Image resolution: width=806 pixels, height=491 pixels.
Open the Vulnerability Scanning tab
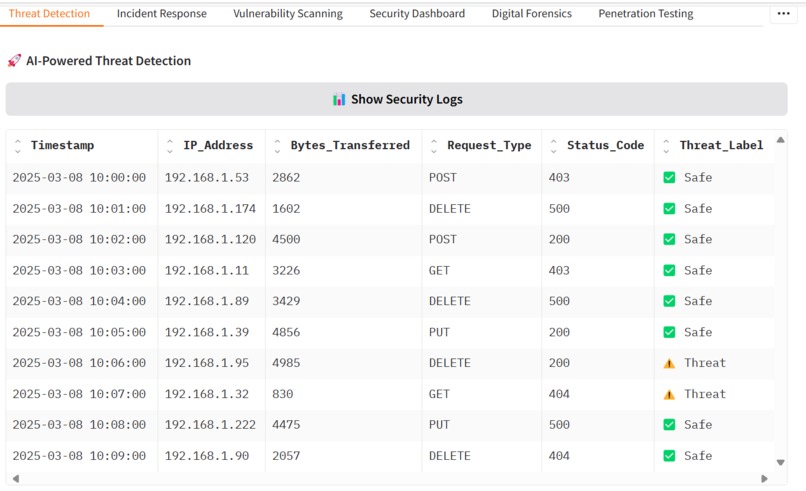pyautogui.click(x=288, y=14)
